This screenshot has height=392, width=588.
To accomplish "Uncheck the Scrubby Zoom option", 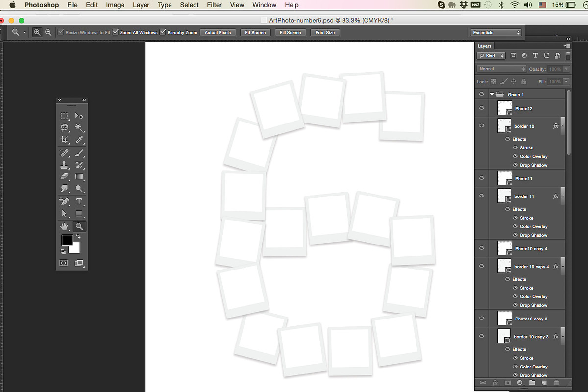I will click(x=163, y=32).
